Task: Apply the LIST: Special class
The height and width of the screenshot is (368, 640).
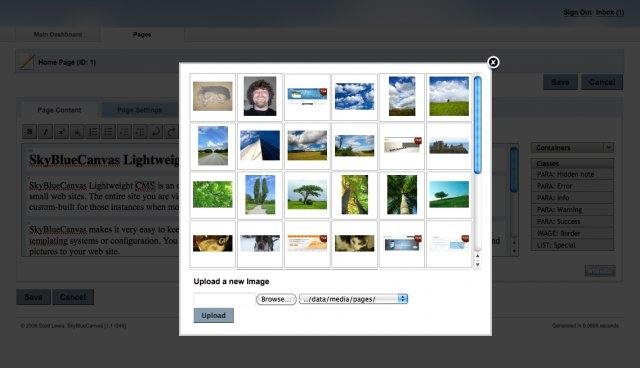Action: [x=572, y=245]
